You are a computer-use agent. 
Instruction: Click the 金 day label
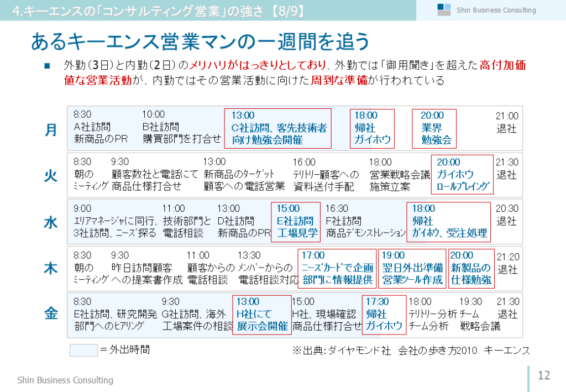tap(51, 314)
